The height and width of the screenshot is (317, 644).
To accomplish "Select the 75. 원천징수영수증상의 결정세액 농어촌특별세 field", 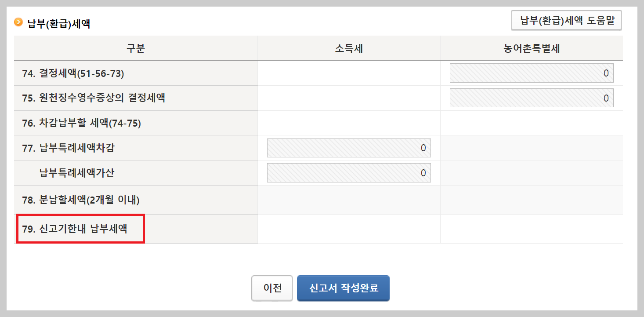I will [531, 98].
